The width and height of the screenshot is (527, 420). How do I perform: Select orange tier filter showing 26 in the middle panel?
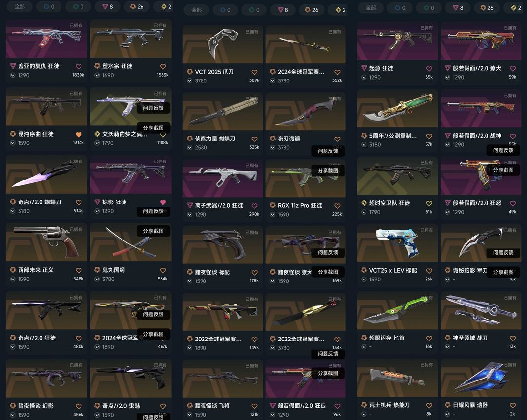pyautogui.click(x=311, y=10)
